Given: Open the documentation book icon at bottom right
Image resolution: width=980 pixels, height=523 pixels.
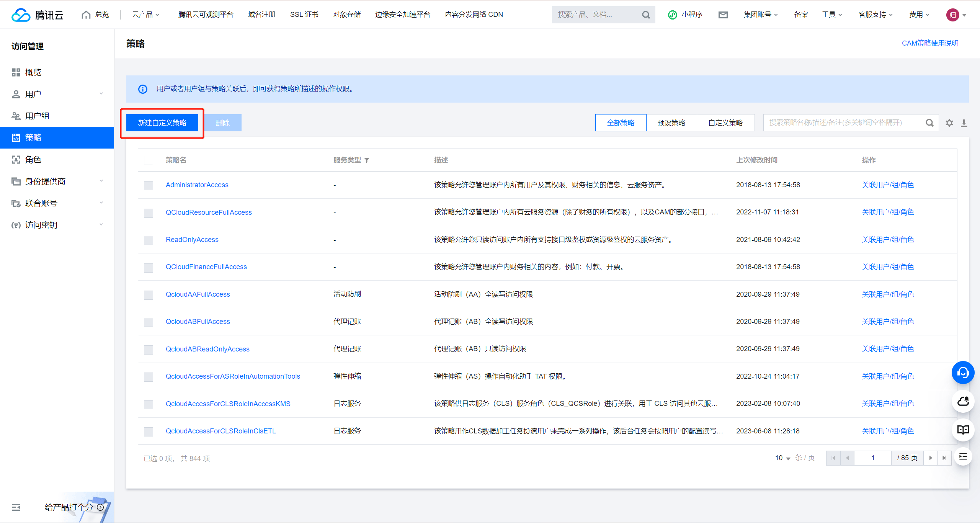Looking at the screenshot, I should point(963,430).
